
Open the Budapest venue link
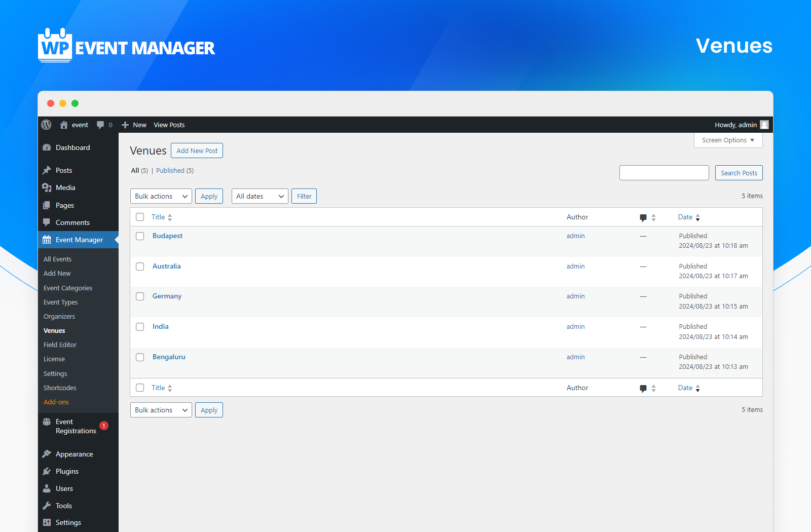(x=167, y=236)
